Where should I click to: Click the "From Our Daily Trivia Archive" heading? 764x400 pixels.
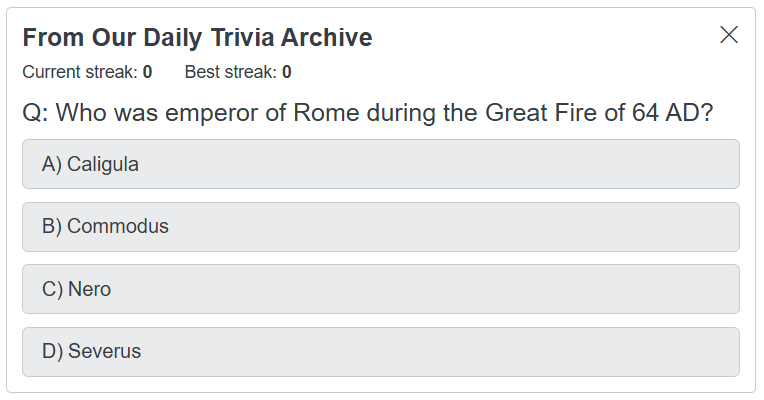click(197, 38)
